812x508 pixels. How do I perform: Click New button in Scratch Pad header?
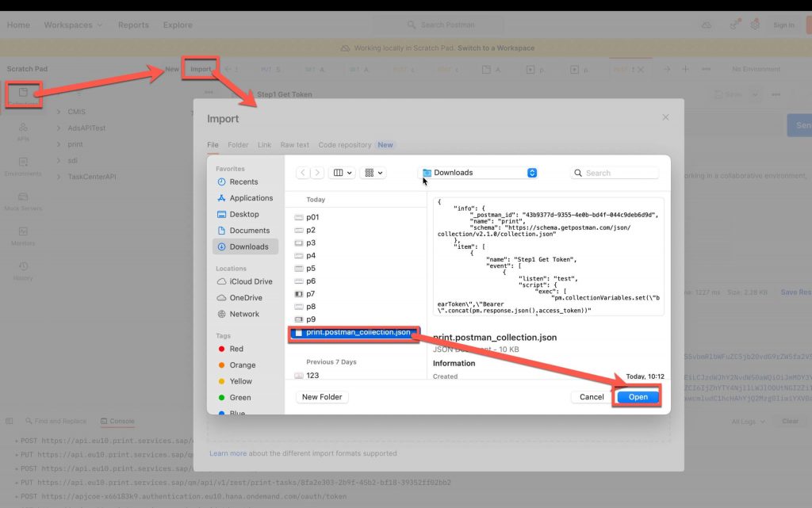click(172, 69)
